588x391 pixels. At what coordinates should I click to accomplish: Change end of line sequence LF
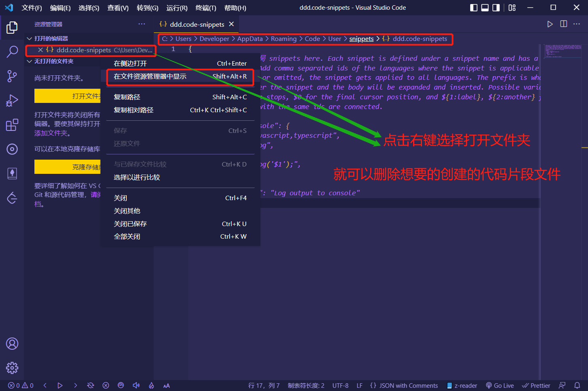pos(360,386)
